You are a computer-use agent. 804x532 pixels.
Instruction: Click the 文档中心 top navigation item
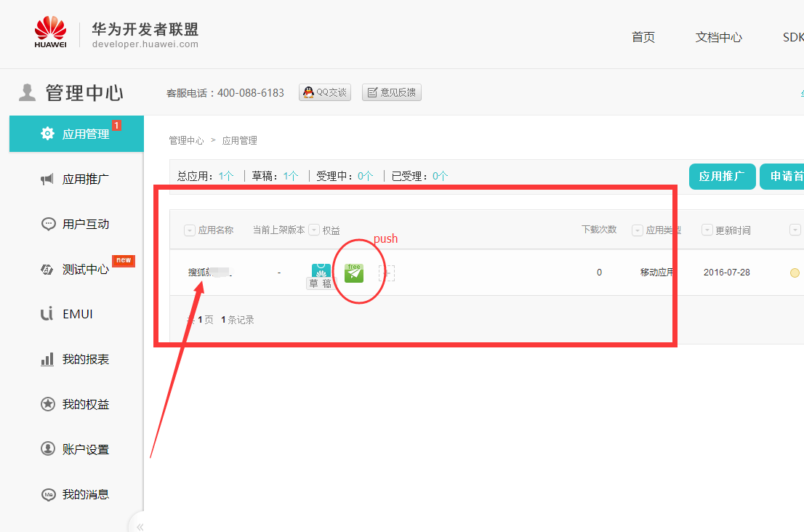(x=718, y=38)
